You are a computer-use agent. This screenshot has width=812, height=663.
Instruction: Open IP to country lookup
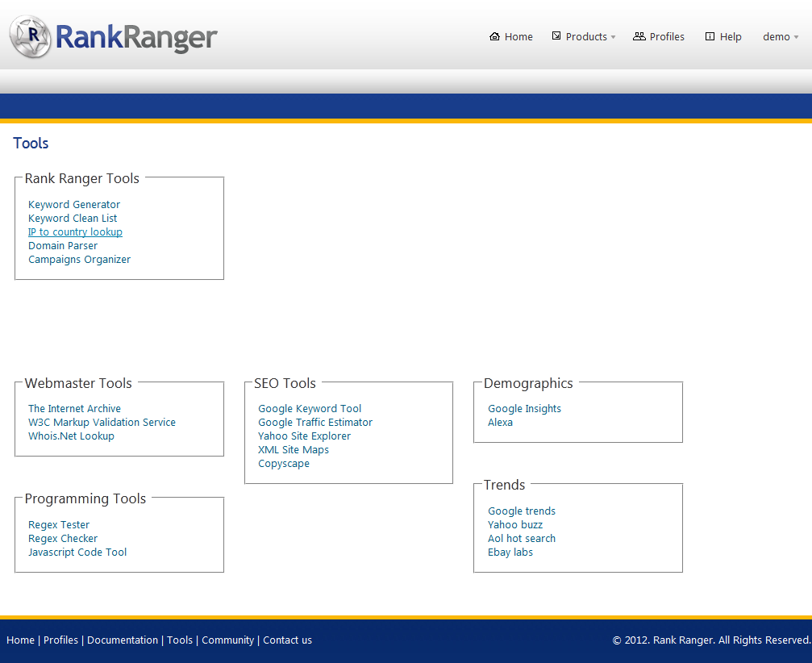point(75,232)
